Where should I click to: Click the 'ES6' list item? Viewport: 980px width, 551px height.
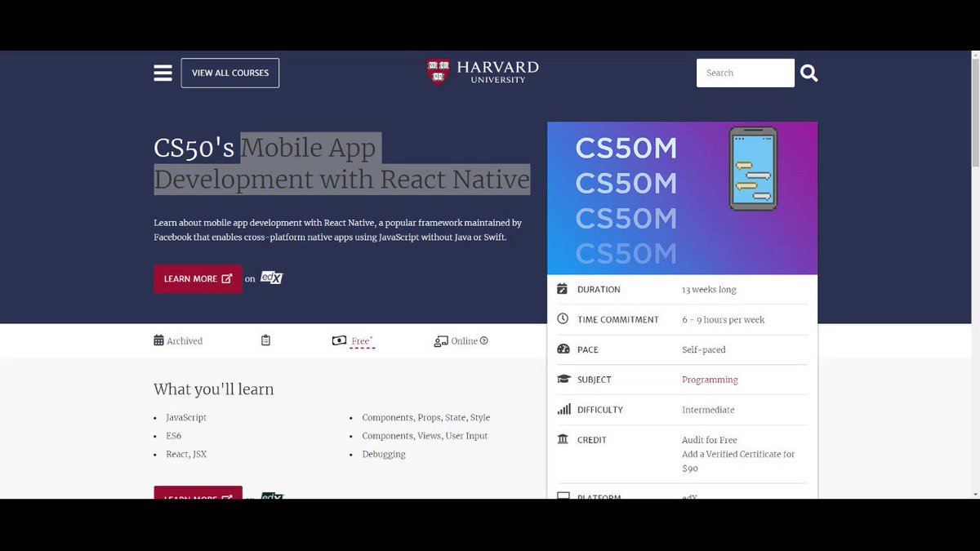click(173, 436)
